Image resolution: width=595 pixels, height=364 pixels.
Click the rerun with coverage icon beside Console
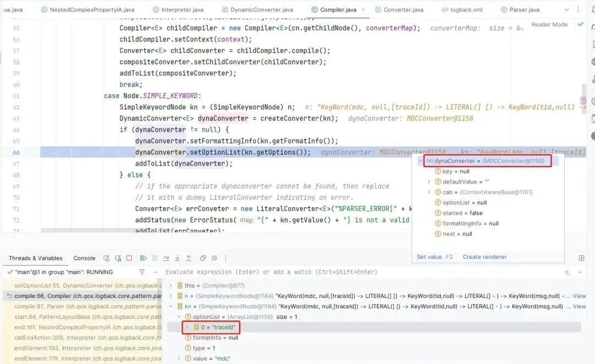pyautogui.click(x=118, y=258)
